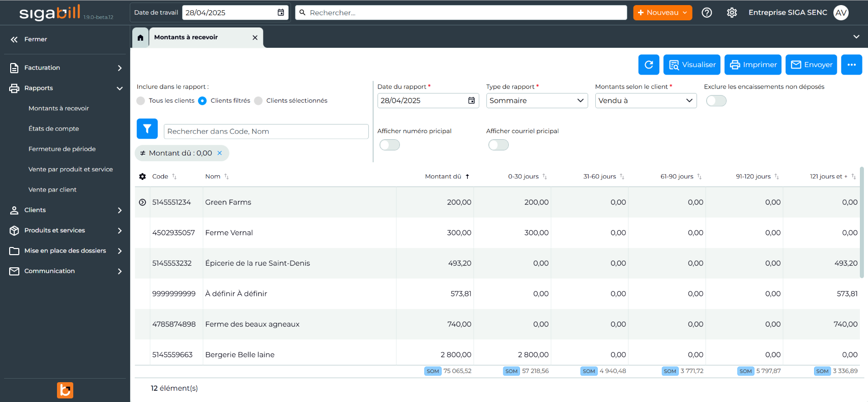868x402 pixels.
Task: Click the Montant dû total 75 065,52
Action: pos(457,371)
